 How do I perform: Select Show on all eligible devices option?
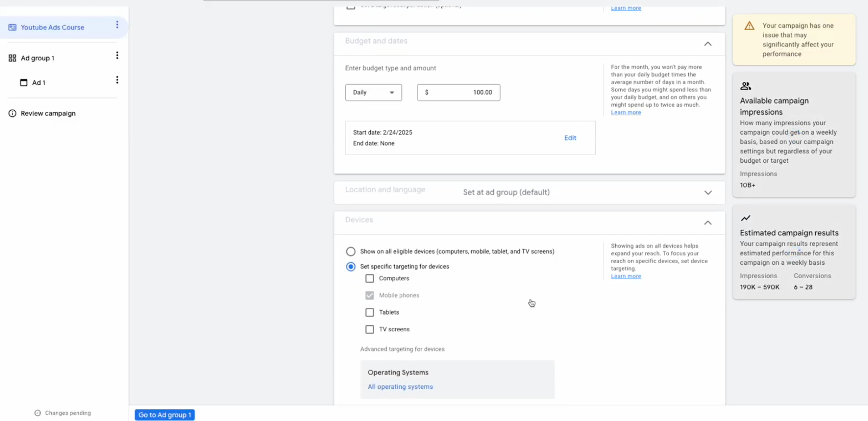350,251
